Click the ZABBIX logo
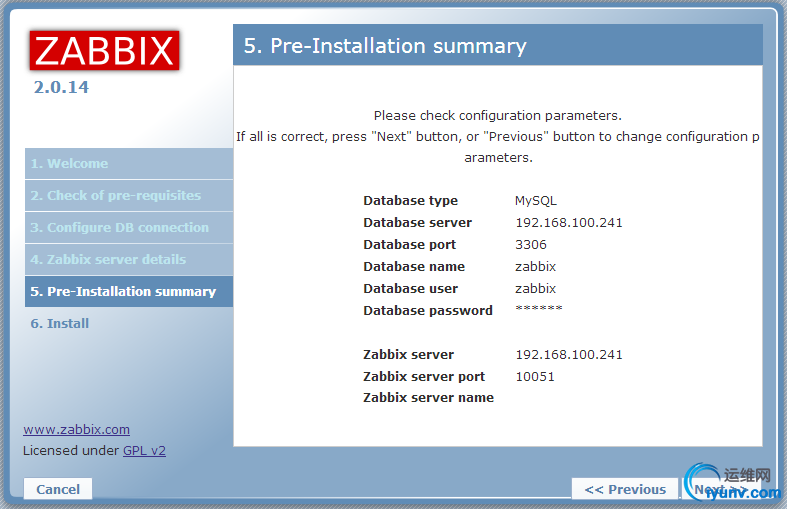787x509 pixels. pyautogui.click(x=104, y=50)
